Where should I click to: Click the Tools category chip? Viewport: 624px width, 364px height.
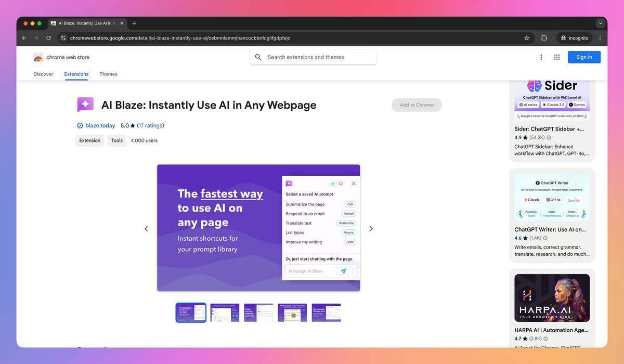[117, 140]
